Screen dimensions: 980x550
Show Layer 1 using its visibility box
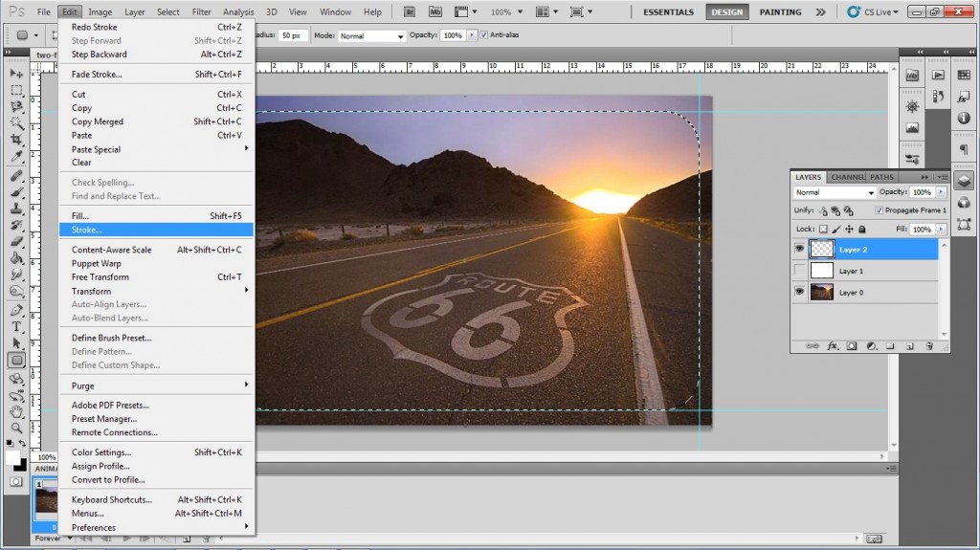pyautogui.click(x=799, y=271)
